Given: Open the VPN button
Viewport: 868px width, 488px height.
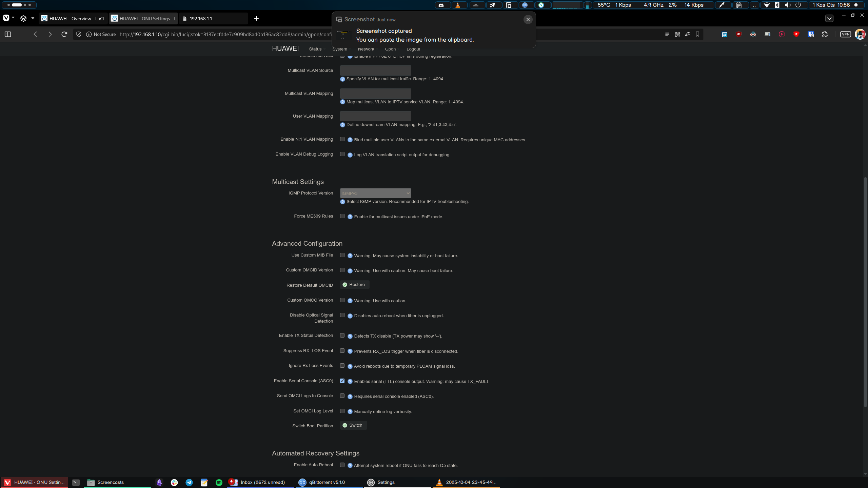Looking at the screenshot, I should [846, 34].
